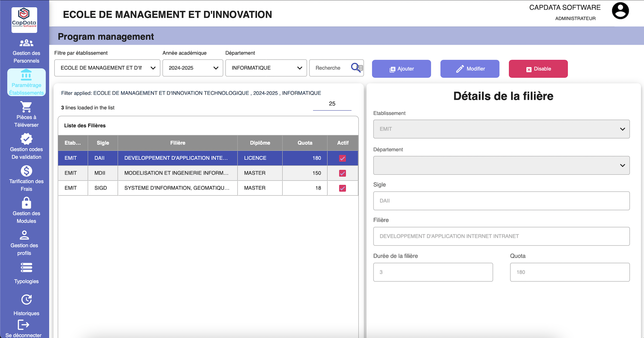Screen dimensions: 644x338
Task: Toggle Actif checkbox for MDII row
Action: pos(343,173)
